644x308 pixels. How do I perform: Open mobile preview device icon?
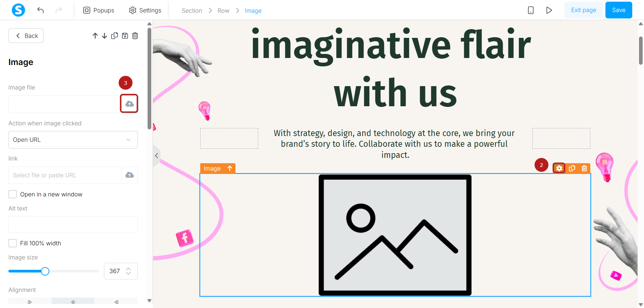click(x=531, y=10)
